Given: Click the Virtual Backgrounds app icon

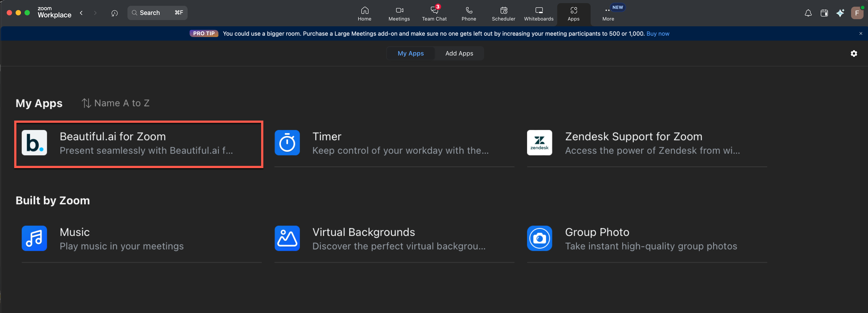Looking at the screenshot, I should click(287, 238).
